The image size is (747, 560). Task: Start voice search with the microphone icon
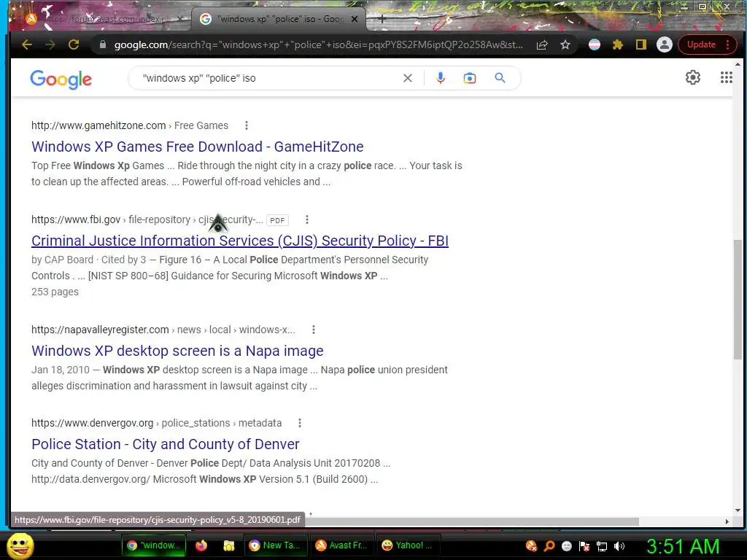pos(441,78)
